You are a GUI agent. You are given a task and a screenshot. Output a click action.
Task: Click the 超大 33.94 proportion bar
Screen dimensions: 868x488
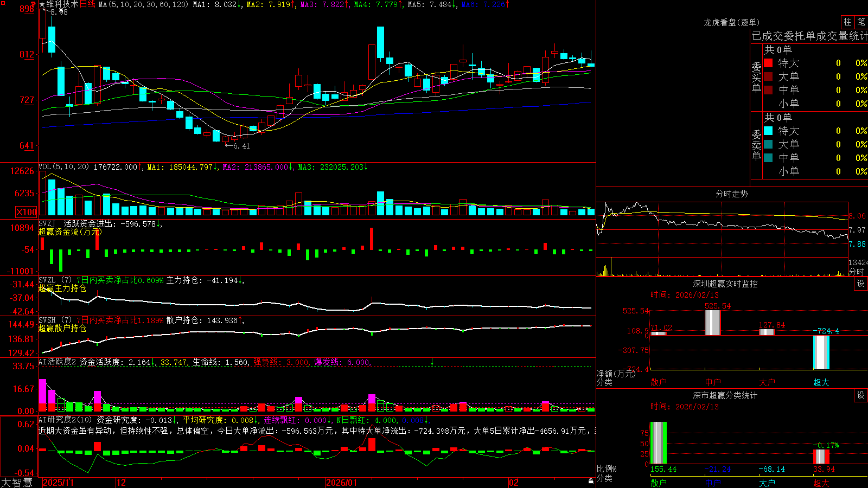click(x=821, y=457)
